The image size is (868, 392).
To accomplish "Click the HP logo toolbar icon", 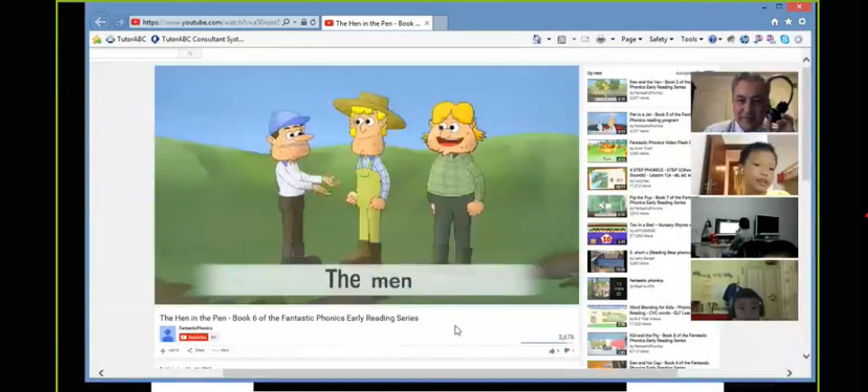I will (x=744, y=39).
